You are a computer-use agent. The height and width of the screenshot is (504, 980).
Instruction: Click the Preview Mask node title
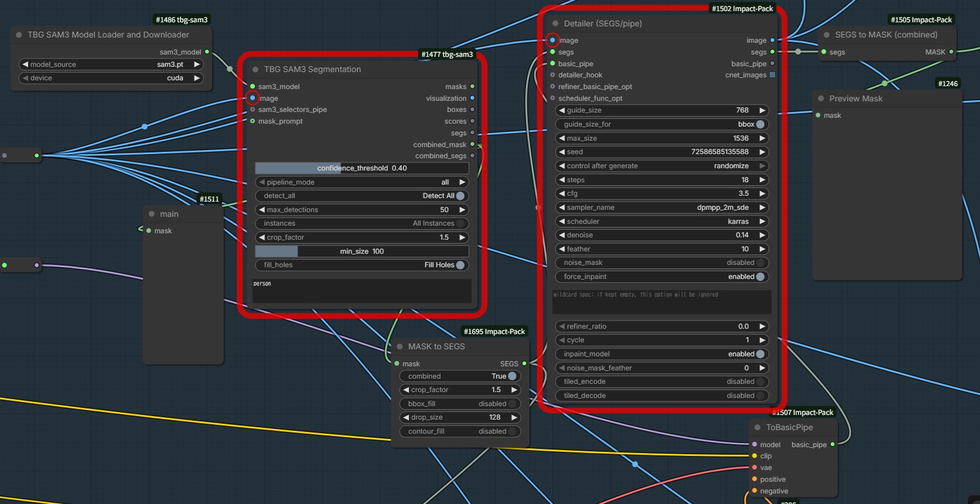[x=856, y=99]
